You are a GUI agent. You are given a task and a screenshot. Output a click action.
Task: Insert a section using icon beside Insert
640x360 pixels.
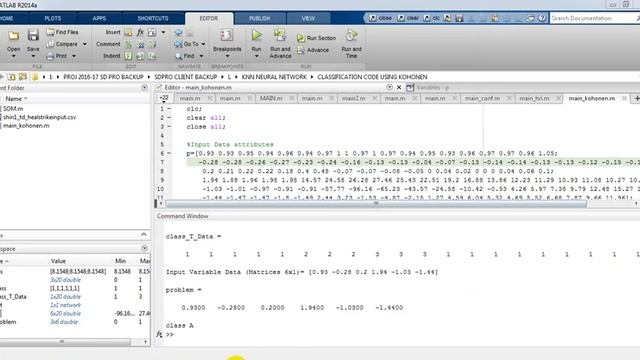click(x=128, y=32)
